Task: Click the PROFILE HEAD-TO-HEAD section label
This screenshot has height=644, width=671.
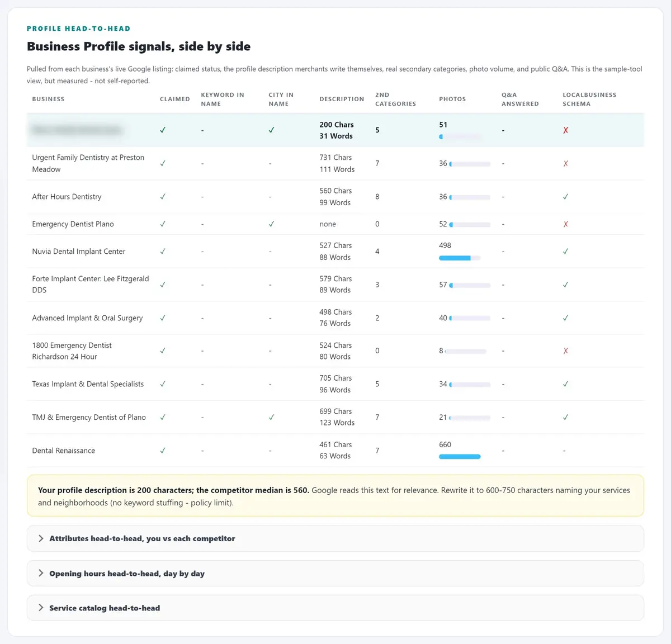Action: pyautogui.click(x=78, y=29)
